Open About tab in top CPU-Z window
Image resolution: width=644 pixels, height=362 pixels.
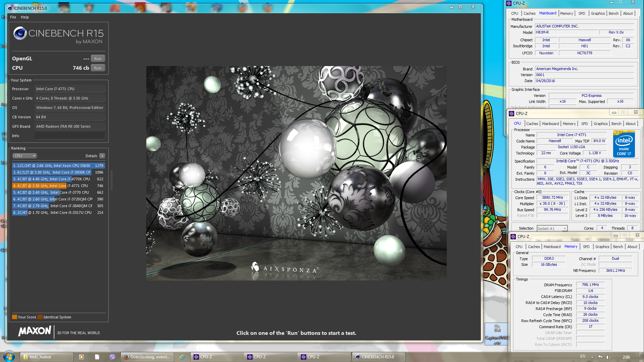(628, 13)
